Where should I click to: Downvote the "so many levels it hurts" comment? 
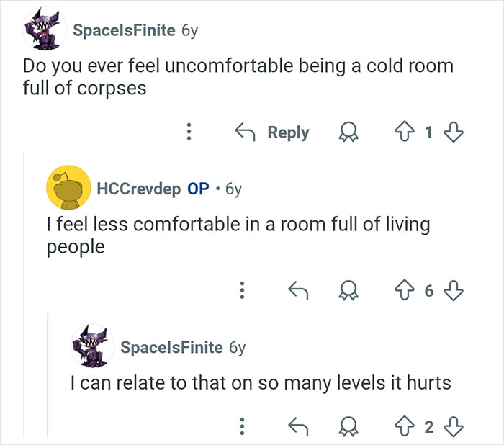pos(453,428)
